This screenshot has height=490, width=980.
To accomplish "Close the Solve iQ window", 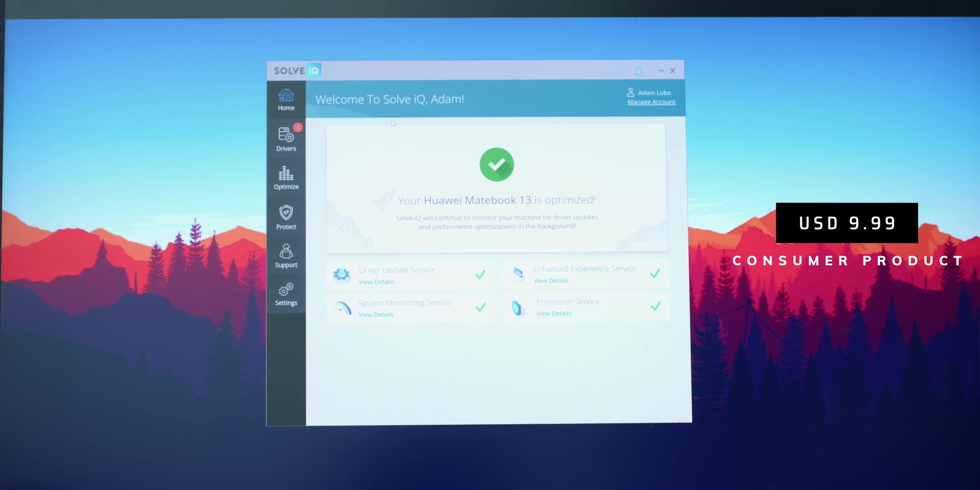I will [673, 70].
